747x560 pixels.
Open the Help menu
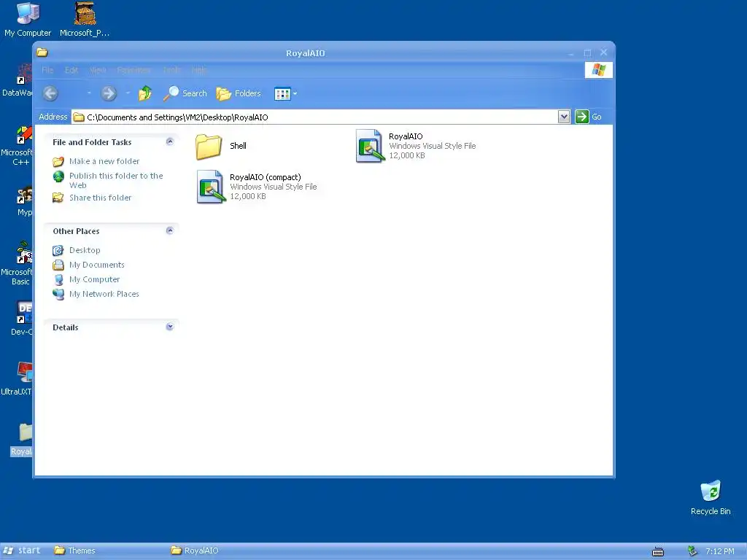199,70
